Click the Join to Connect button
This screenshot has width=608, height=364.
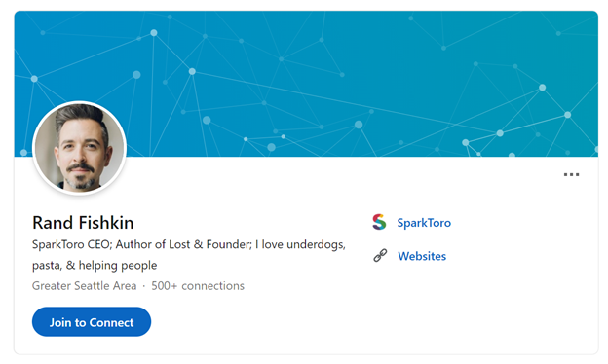tap(92, 322)
